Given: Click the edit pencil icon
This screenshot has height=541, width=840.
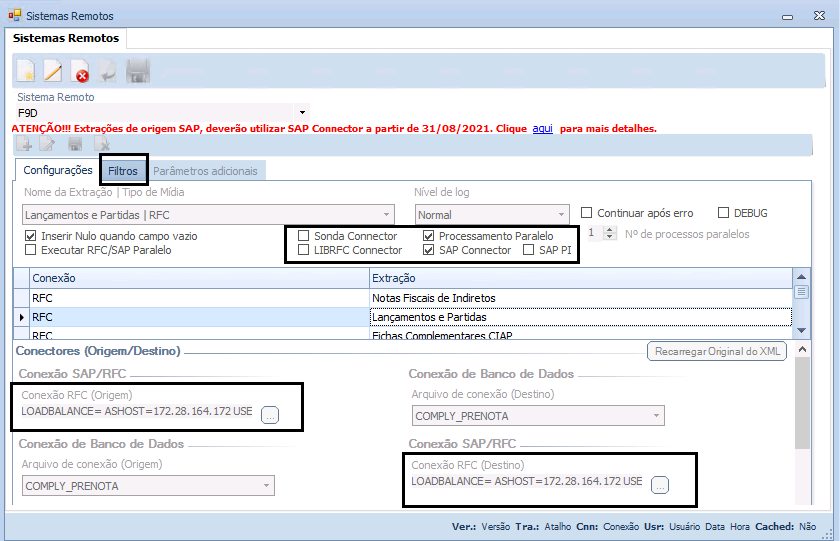Looking at the screenshot, I should [53, 72].
